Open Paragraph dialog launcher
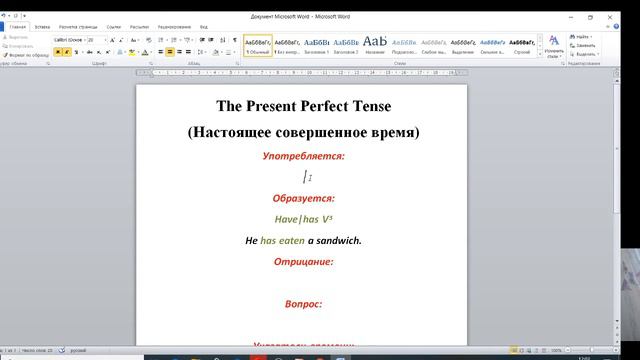This screenshot has height=360, width=640. [238, 63]
